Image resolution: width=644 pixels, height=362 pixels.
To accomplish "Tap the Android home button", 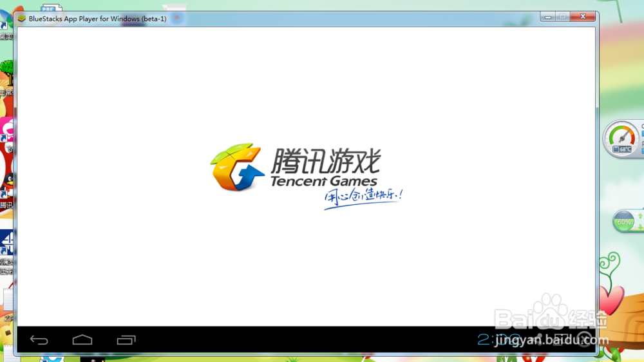I will [x=82, y=339].
